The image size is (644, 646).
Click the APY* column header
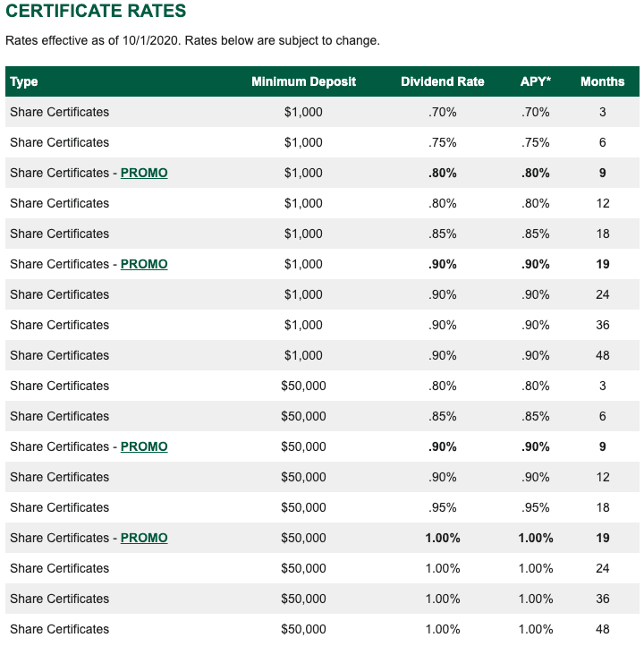pos(535,81)
